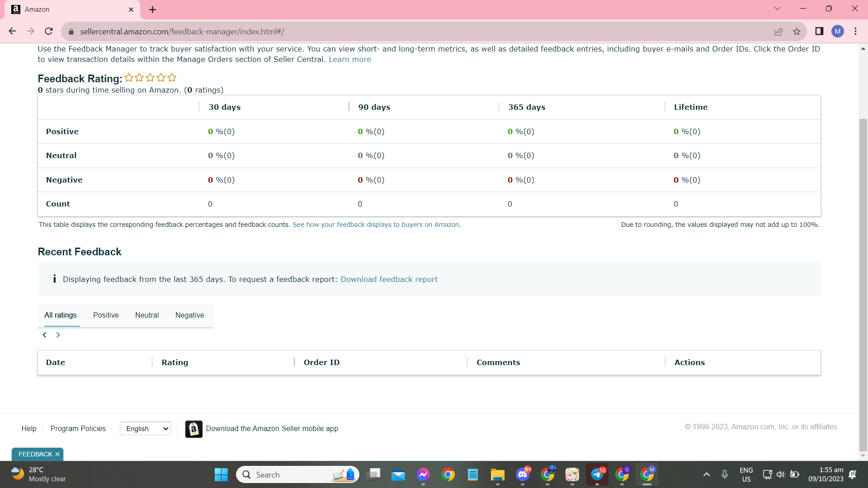
Task: Click the Amazon Seller app icon
Action: [194, 429]
